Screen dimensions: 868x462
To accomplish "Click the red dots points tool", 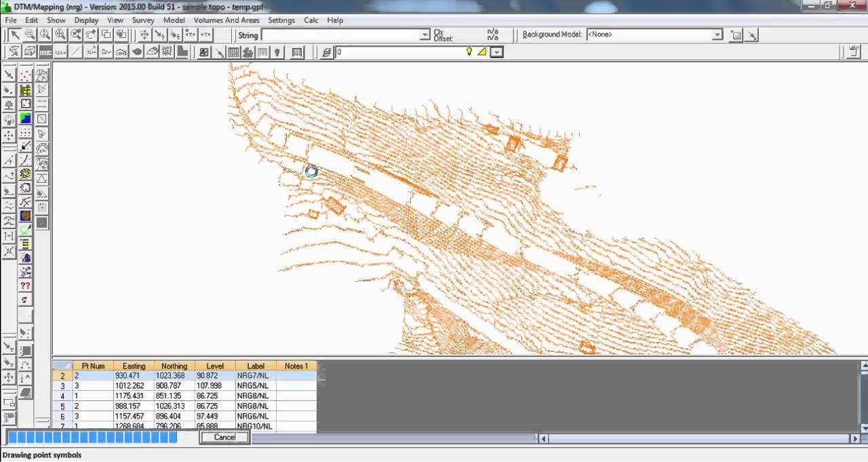I will coord(25,75).
